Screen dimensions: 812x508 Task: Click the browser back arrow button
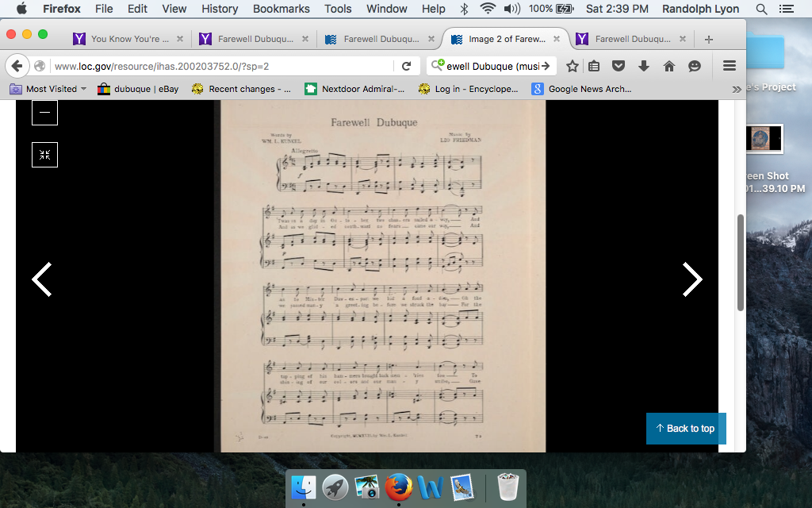point(17,67)
